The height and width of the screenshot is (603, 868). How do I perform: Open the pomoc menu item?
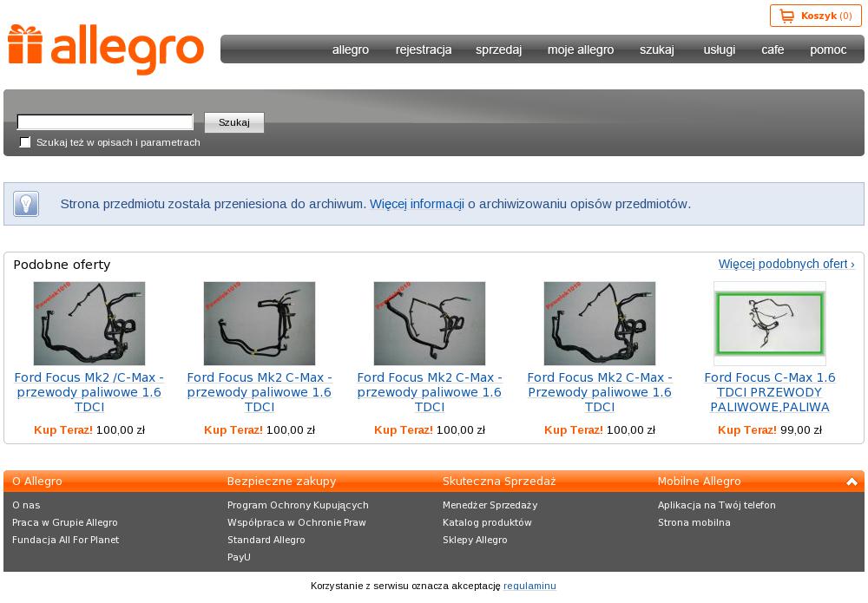tap(828, 49)
